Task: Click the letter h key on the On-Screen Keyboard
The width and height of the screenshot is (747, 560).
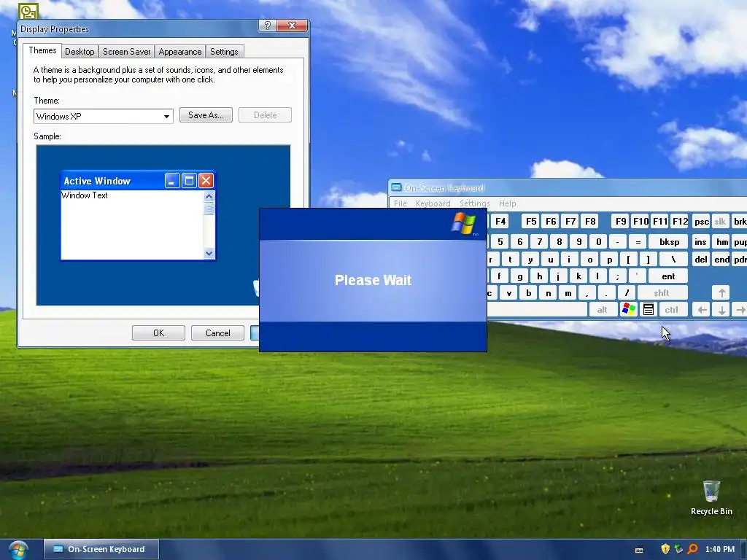Action: pos(539,276)
